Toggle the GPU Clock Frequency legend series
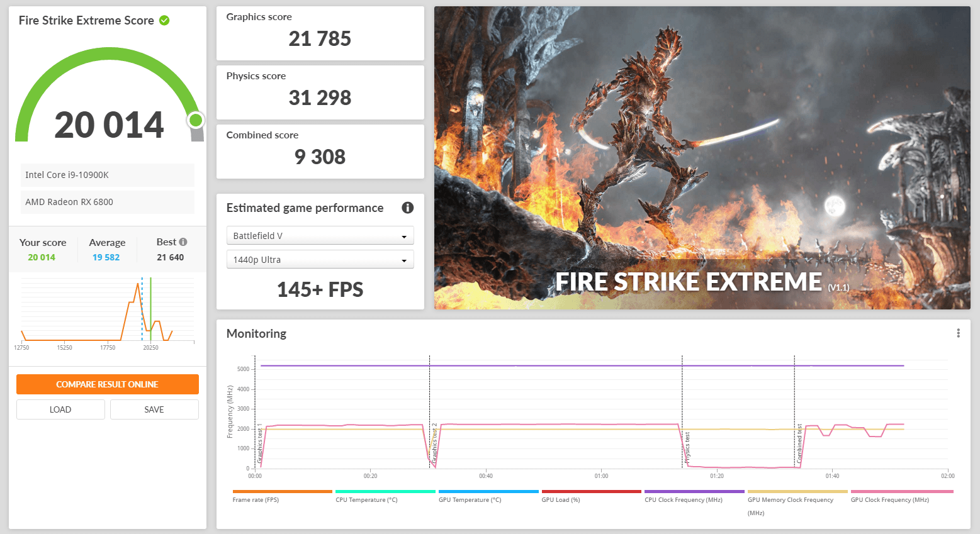Viewport: 980px width, 534px height. point(902,496)
